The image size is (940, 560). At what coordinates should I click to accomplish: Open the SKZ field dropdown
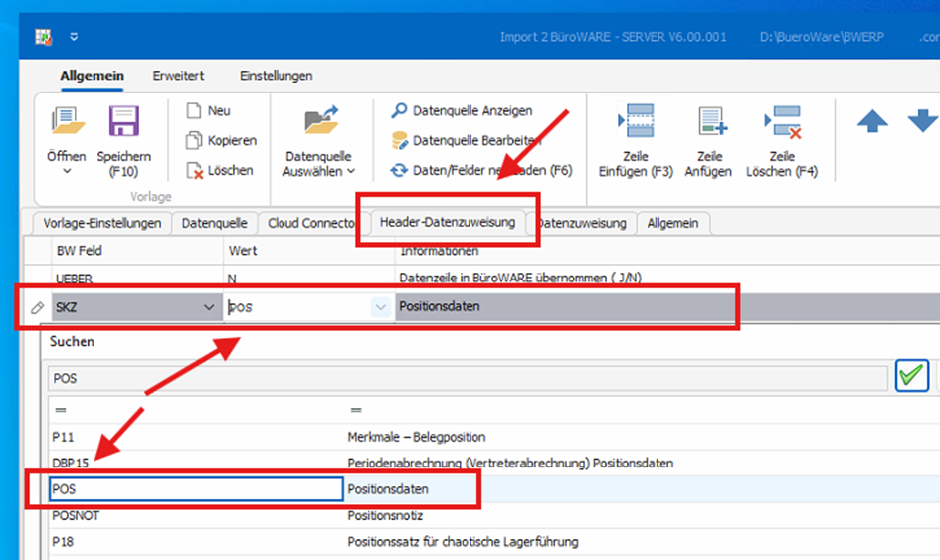pyautogui.click(x=209, y=307)
